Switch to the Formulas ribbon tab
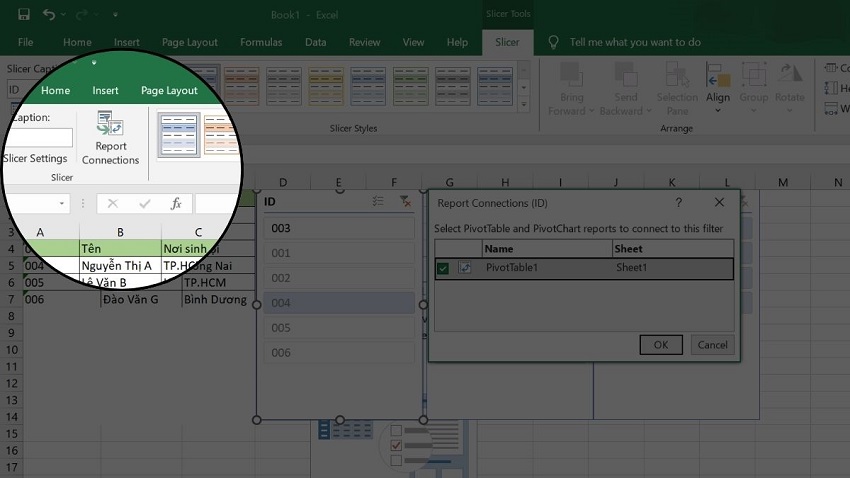 [x=262, y=42]
